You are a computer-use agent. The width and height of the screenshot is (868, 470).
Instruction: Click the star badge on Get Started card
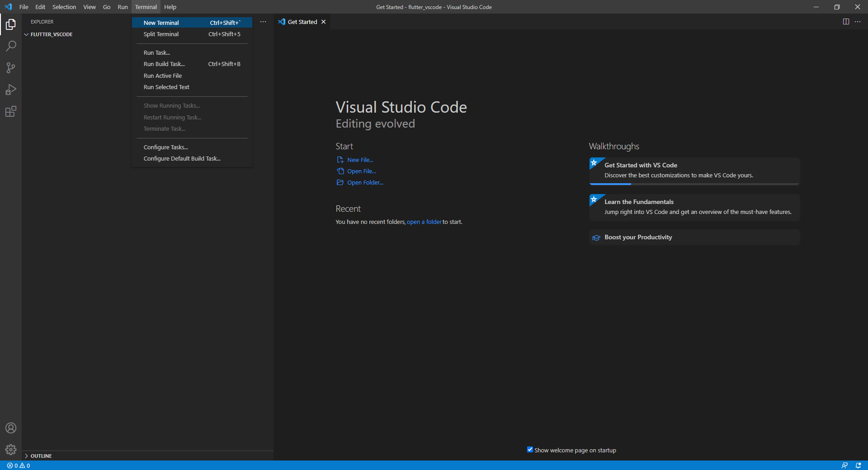tap(594, 162)
